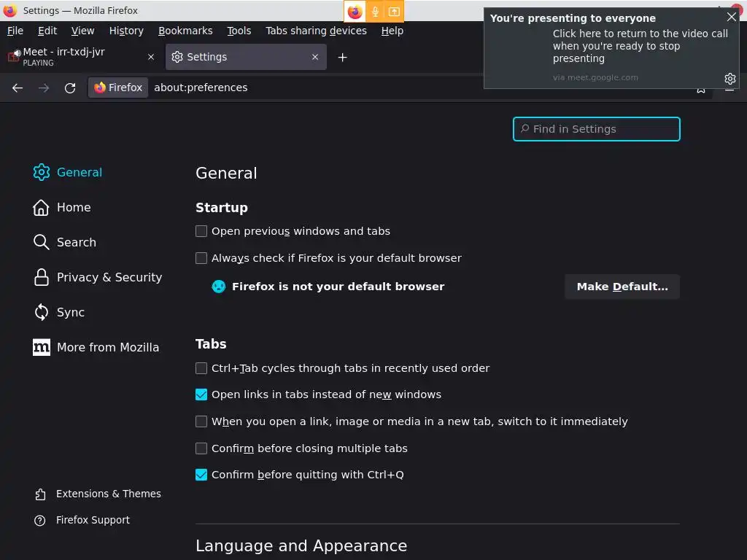This screenshot has width=747, height=560.
Task: Click the microphone sharing indicator icon
Action: point(375,12)
